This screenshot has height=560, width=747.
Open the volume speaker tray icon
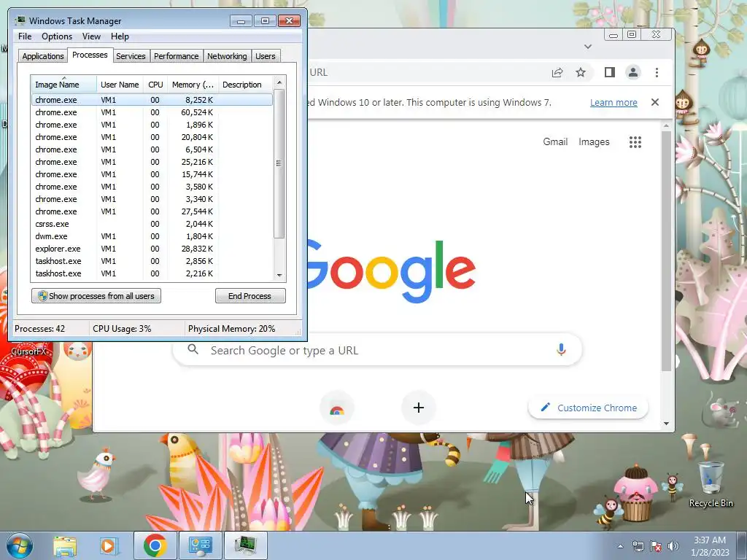673,546
